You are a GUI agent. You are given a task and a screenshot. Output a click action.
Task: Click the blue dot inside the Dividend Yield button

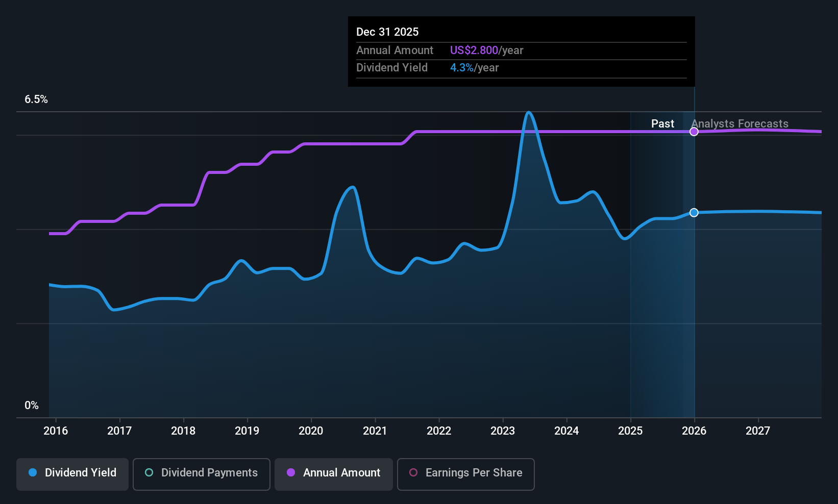tap(33, 473)
